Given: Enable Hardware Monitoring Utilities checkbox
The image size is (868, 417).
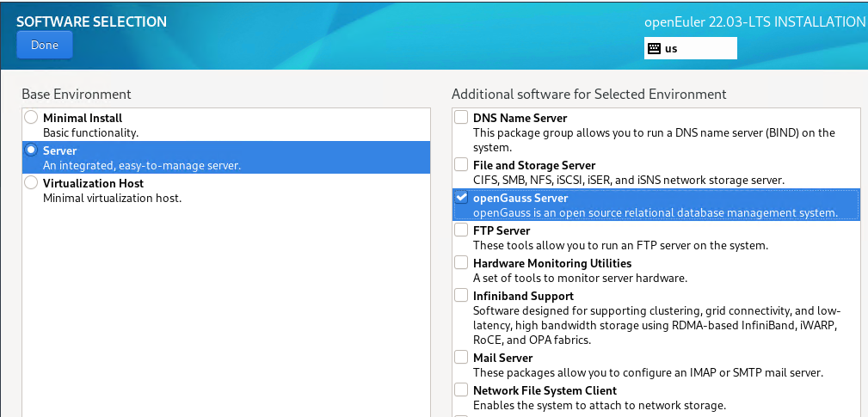Looking at the screenshot, I should tap(462, 263).
